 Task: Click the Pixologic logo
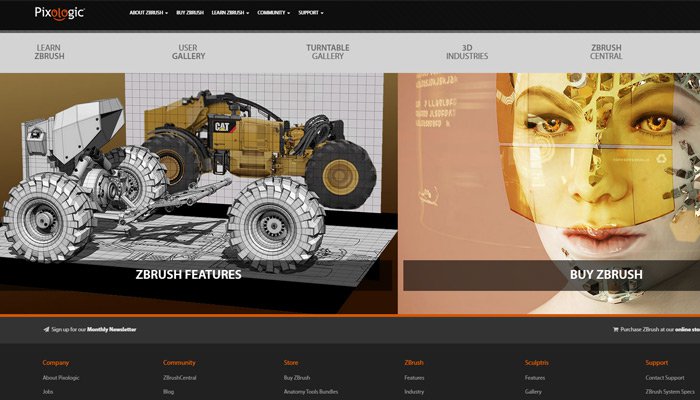pyautogui.click(x=59, y=13)
